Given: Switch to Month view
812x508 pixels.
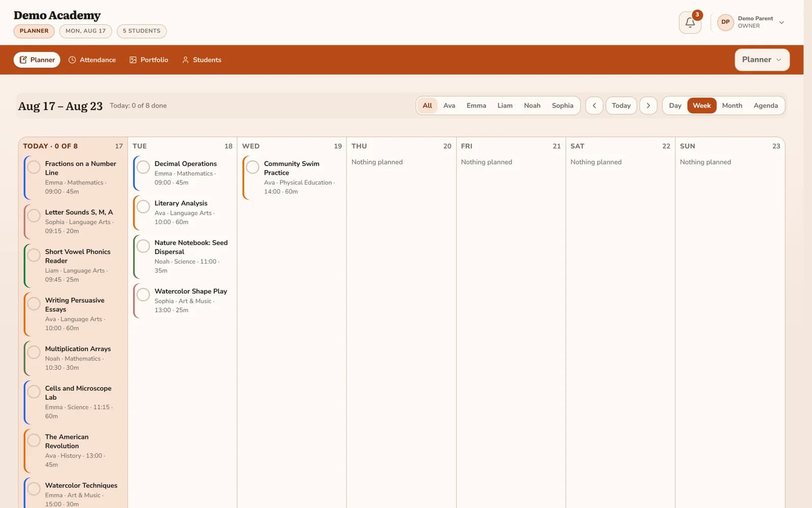Looking at the screenshot, I should click(x=732, y=106).
